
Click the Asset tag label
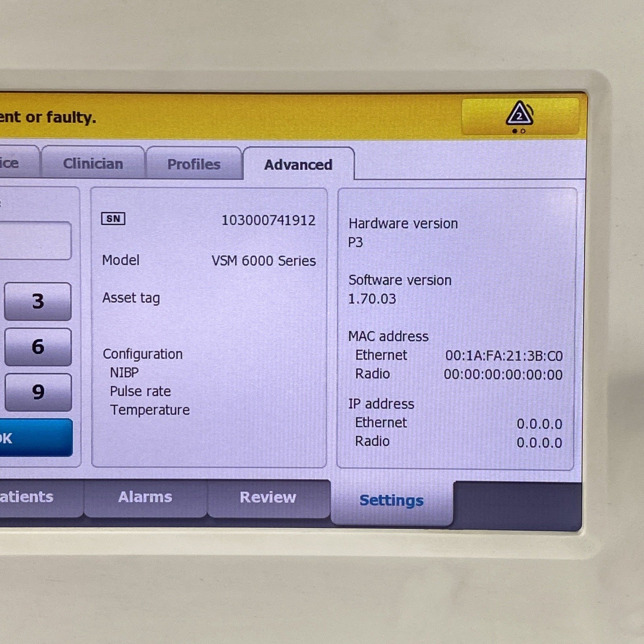131,298
